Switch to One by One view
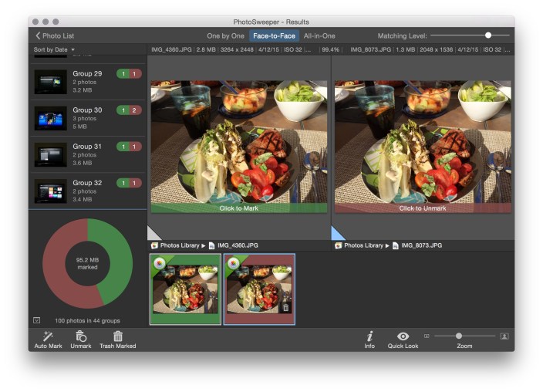Viewport: 543px width, 392px height. [x=225, y=36]
